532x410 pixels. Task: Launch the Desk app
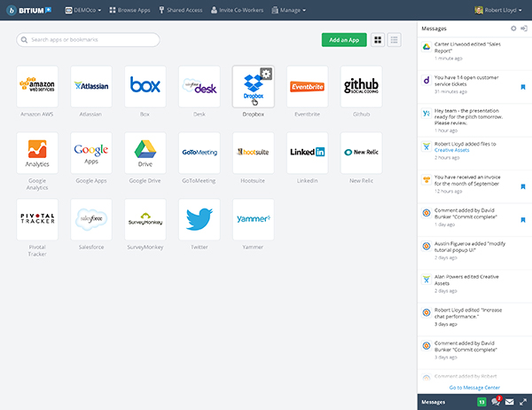[x=199, y=87]
